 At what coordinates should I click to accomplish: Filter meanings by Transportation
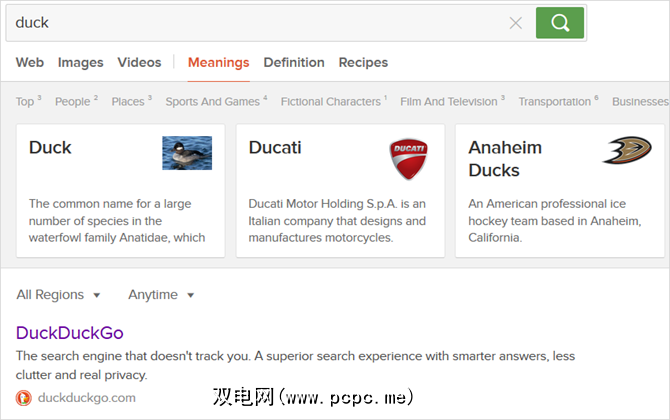558,101
